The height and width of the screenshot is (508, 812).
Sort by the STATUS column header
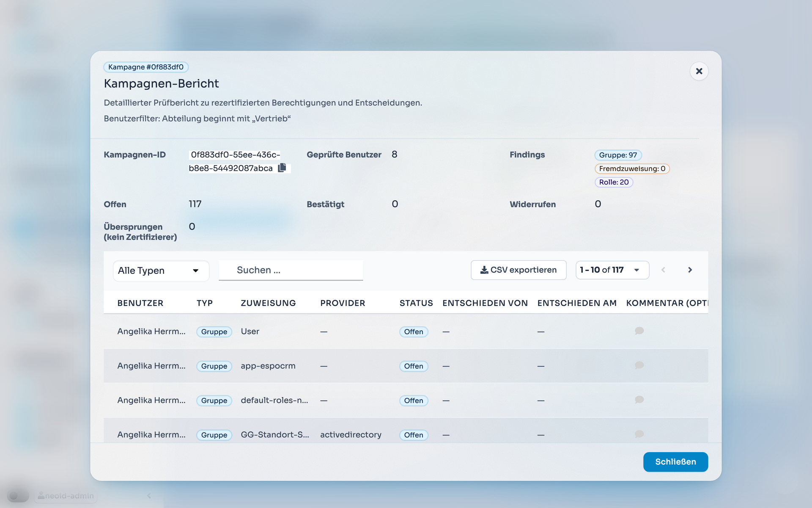(416, 303)
